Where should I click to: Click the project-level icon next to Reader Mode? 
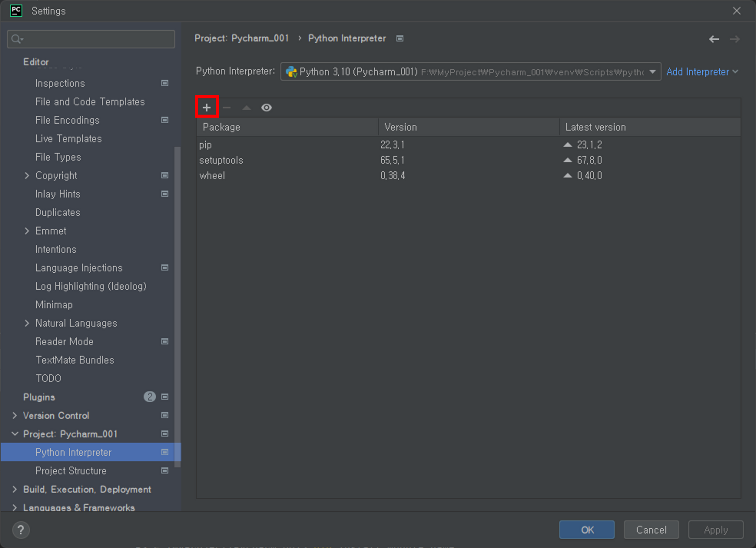coord(165,341)
